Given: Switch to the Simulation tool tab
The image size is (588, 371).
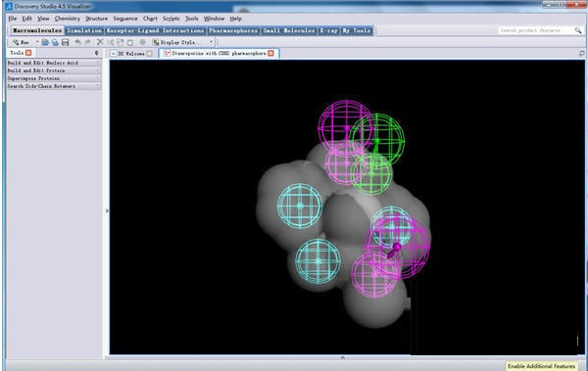Looking at the screenshot, I should (84, 30).
